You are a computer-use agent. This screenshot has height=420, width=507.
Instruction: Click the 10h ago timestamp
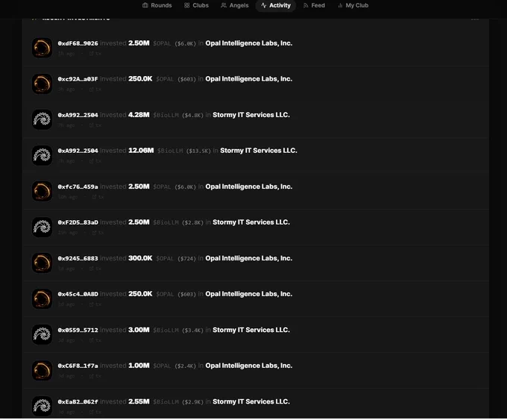tap(68, 197)
